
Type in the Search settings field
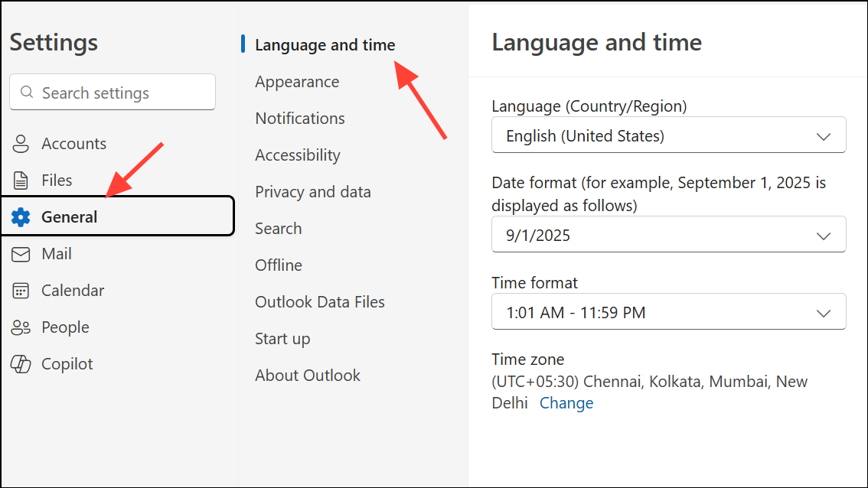click(x=122, y=93)
